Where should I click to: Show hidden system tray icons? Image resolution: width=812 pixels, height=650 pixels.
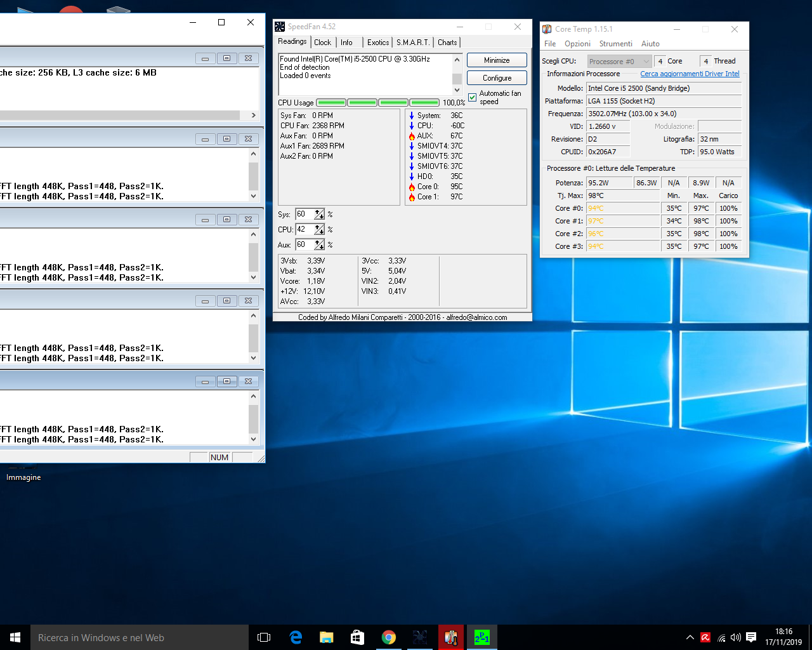tap(690, 637)
